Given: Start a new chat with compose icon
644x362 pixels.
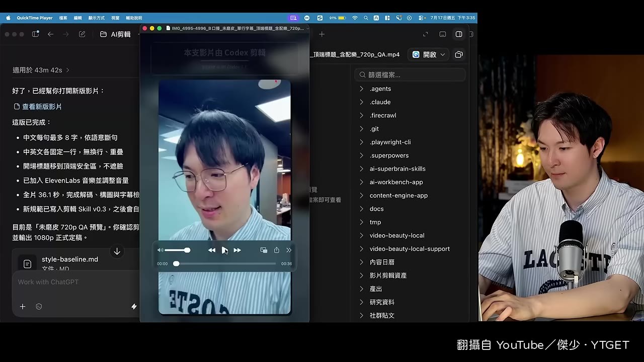Looking at the screenshot, I should [82, 34].
